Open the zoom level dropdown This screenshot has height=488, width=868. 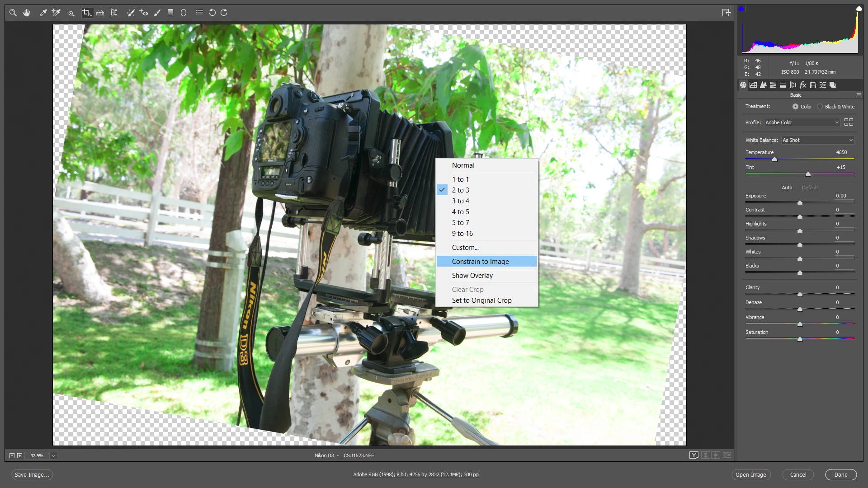[53, 456]
